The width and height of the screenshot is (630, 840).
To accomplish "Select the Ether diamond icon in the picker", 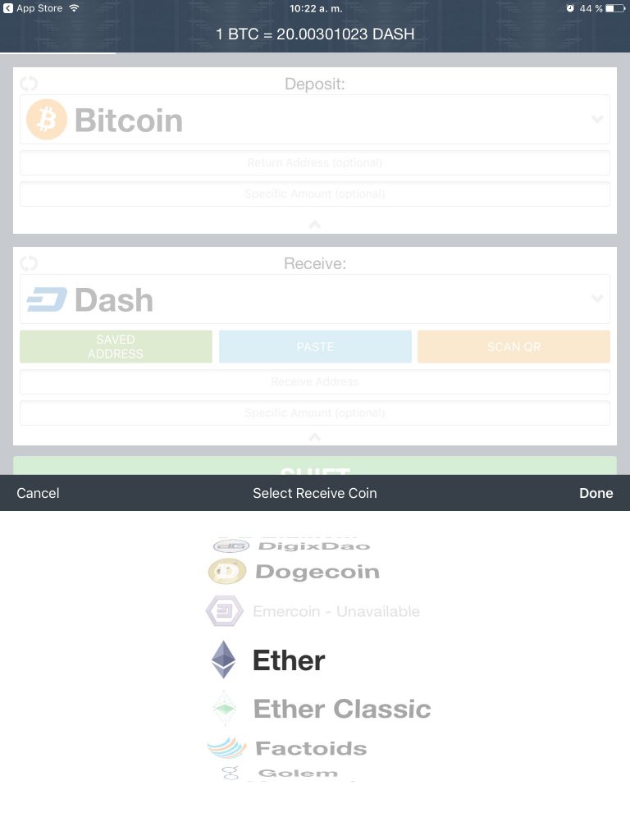I will coord(223,660).
